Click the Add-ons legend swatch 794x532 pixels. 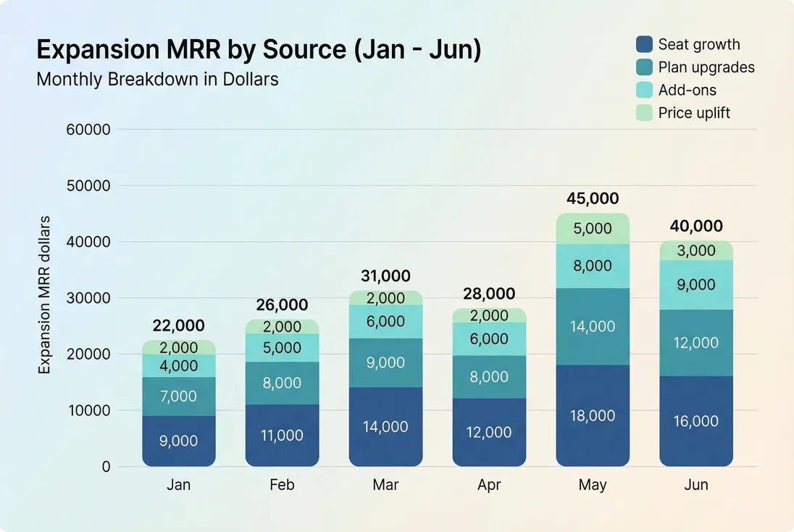pyautogui.click(x=643, y=90)
